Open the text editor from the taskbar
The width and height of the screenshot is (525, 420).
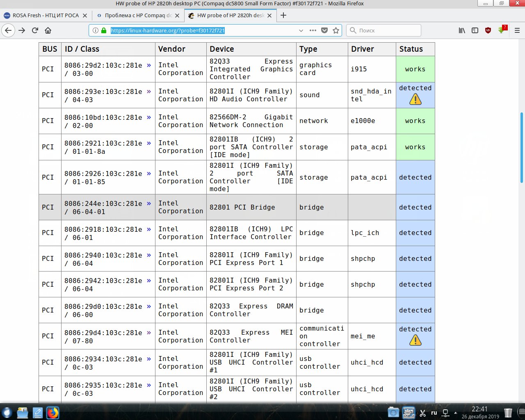(37, 413)
